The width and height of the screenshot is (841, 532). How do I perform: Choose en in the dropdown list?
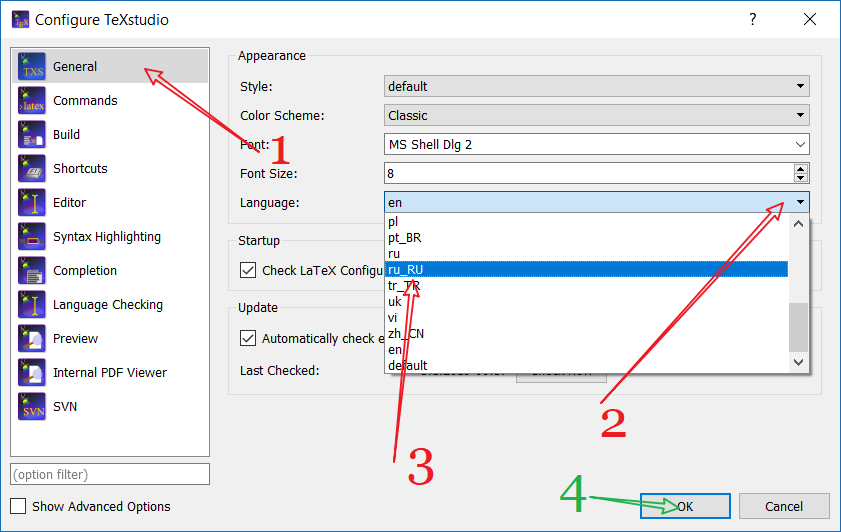click(x=586, y=350)
